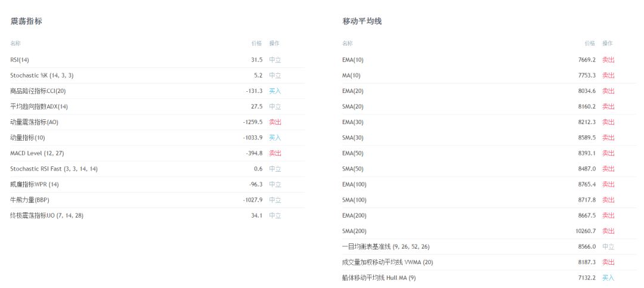Click the EMA(10) moving average label
The image size is (644, 288).
pos(353,60)
